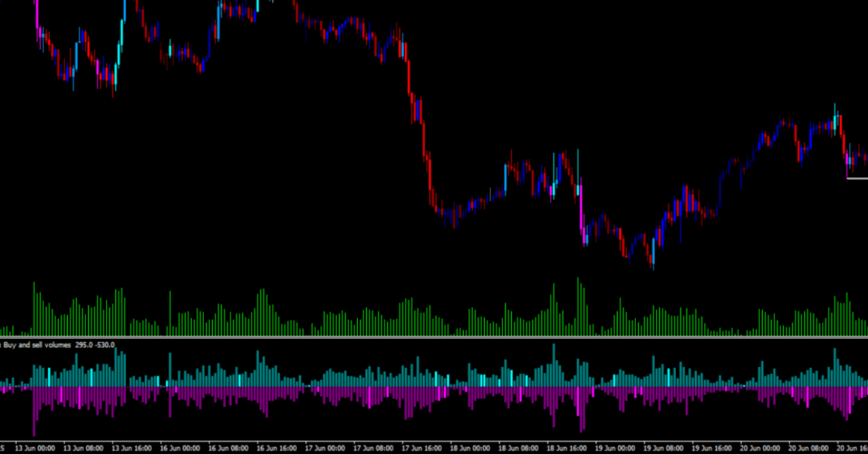Click the 18 Jun 00:00 time label

pos(471,449)
